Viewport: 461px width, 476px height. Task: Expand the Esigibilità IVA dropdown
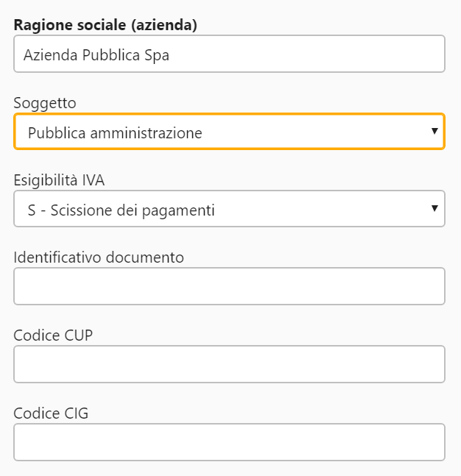point(228,210)
